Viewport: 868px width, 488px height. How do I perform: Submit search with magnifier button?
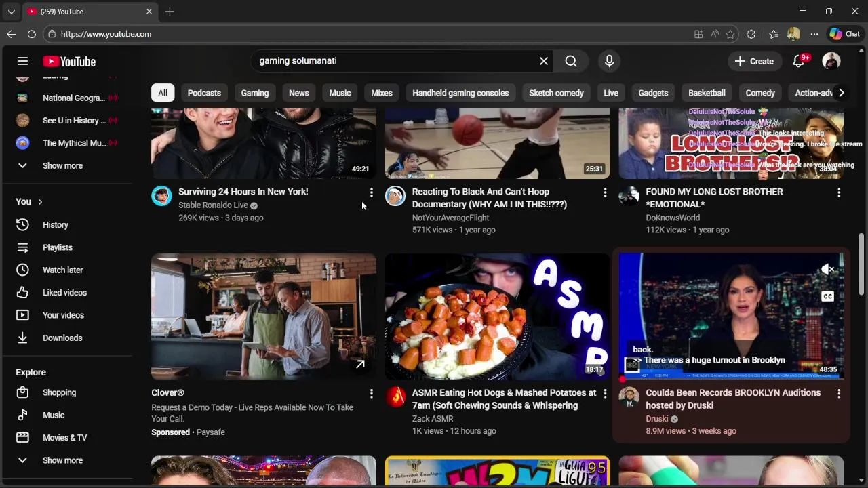tap(571, 61)
